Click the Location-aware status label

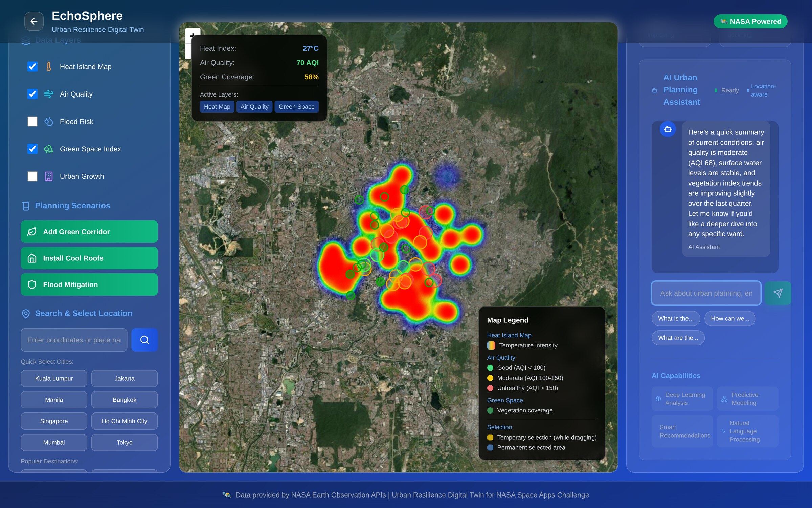[x=763, y=90]
